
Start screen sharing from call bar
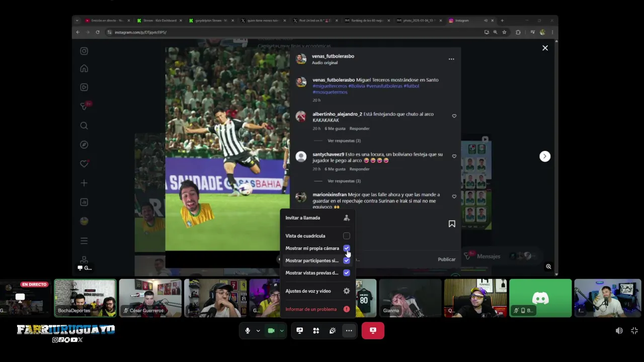[300, 331]
